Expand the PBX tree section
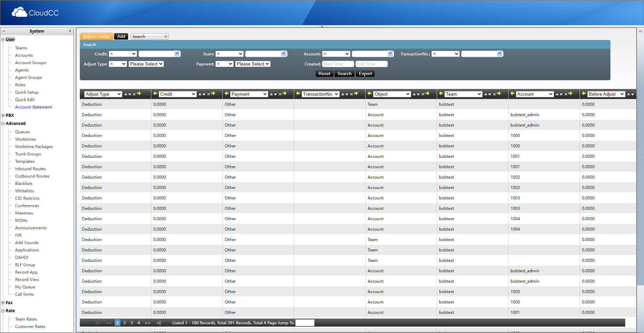644x333 pixels. pyautogui.click(x=3, y=115)
